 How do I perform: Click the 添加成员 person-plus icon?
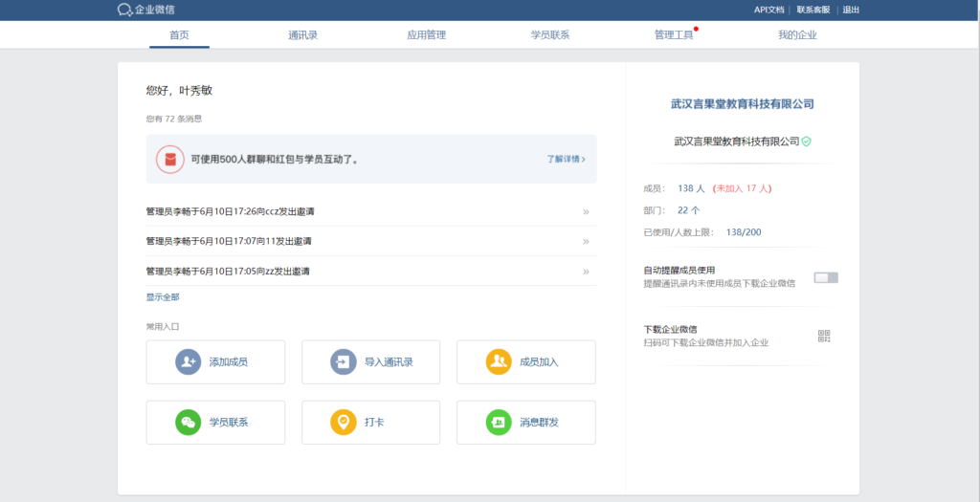click(188, 362)
